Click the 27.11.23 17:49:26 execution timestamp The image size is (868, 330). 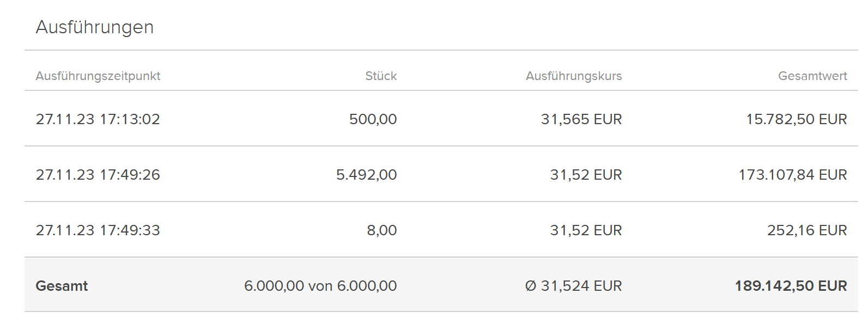98,175
